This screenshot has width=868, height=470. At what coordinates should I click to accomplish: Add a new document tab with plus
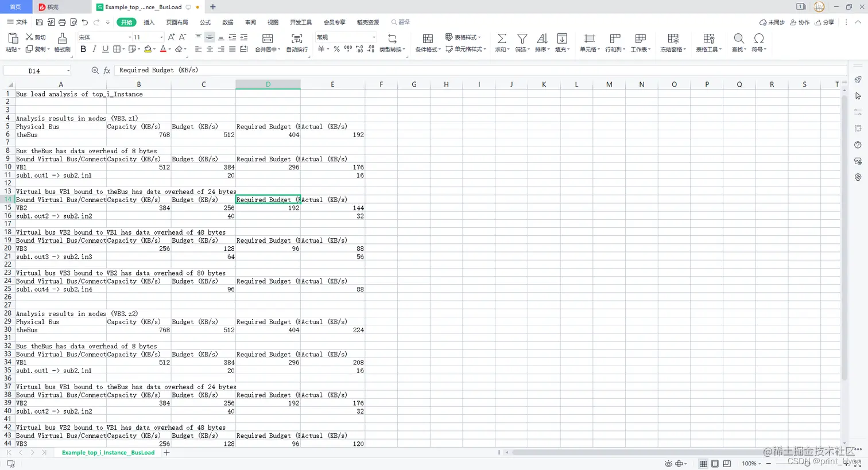click(x=213, y=7)
